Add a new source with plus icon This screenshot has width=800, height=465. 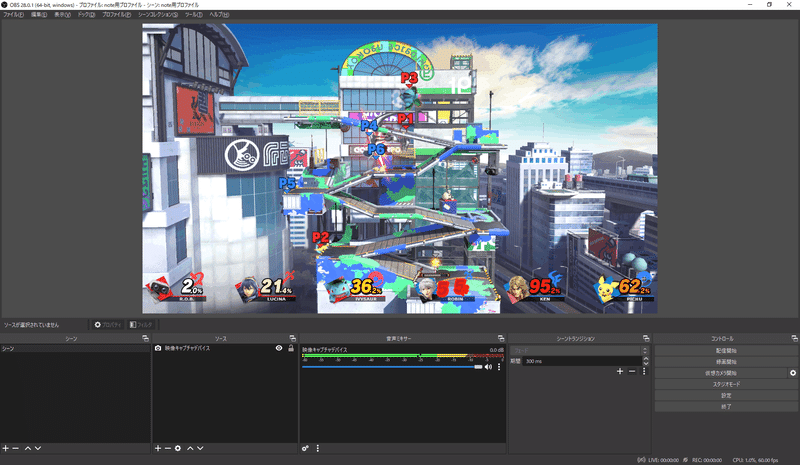(x=158, y=448)
